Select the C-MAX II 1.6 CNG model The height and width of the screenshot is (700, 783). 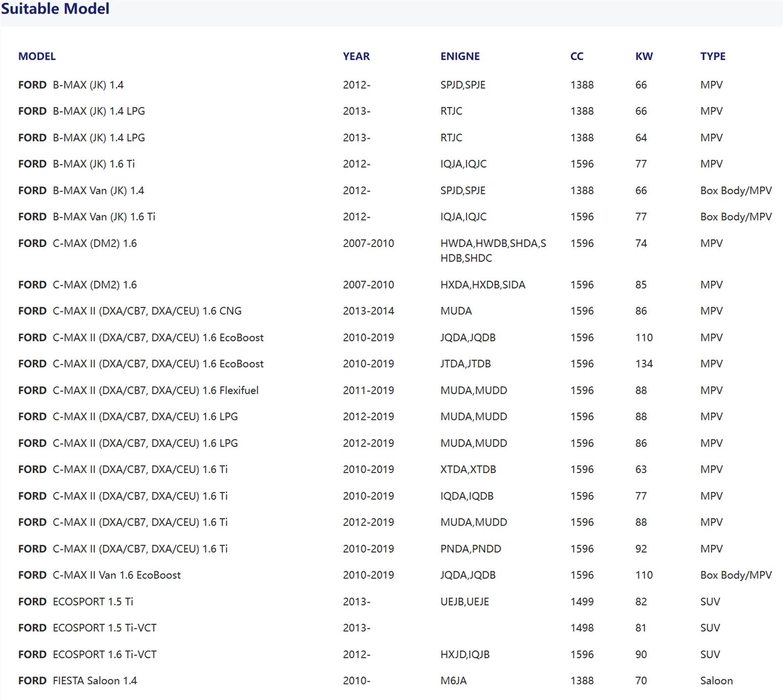130,311
